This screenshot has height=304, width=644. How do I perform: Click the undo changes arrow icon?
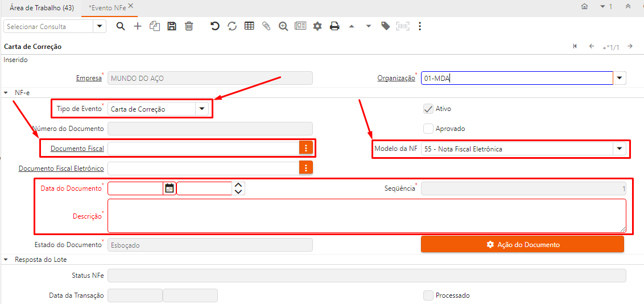214,26
